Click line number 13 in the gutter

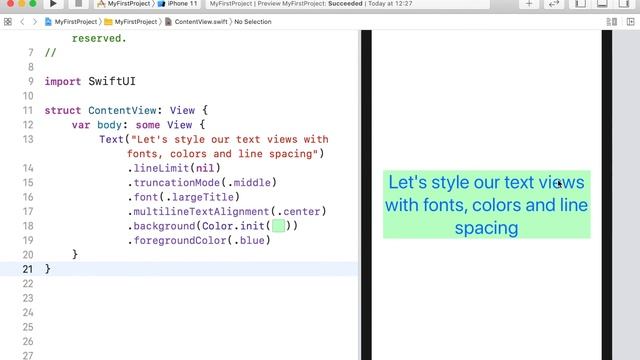[28, 139]
